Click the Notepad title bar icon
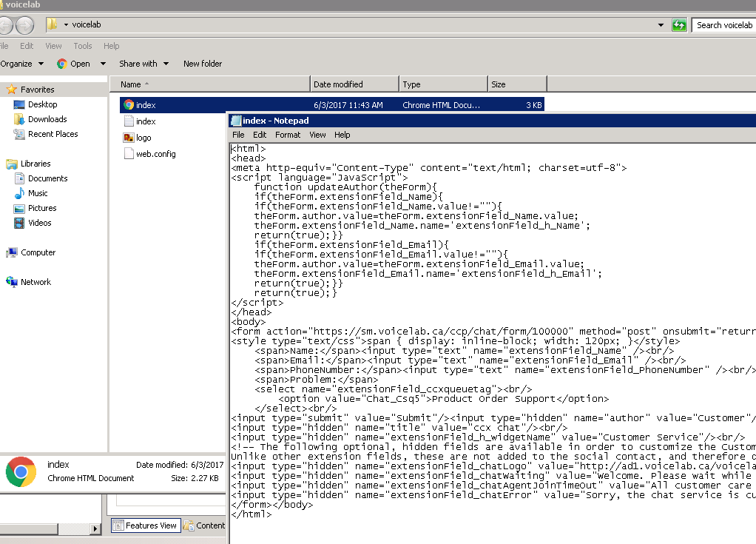The image size is (756, 544). (236, 121)
